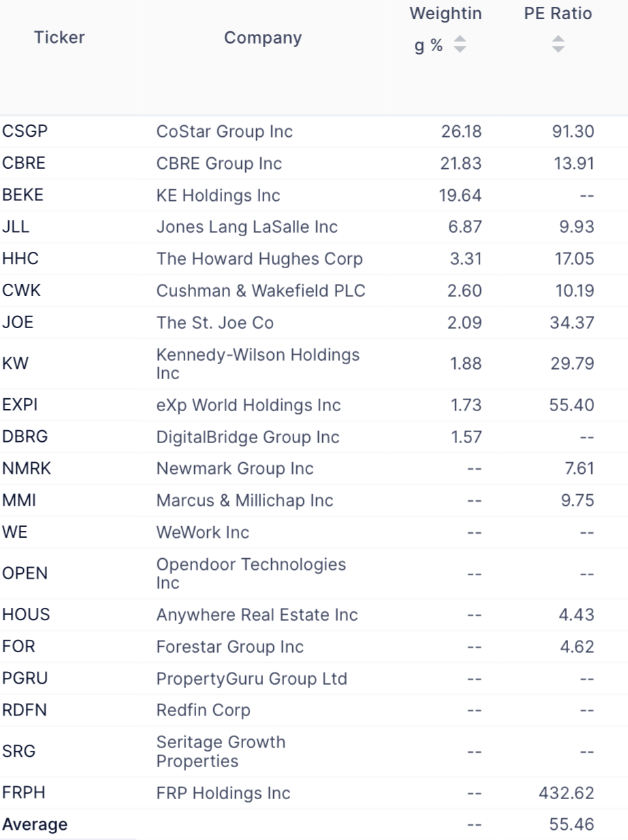Open The St. Joe Co company
This screenshot has width=628, height=840.
[215, 323]
